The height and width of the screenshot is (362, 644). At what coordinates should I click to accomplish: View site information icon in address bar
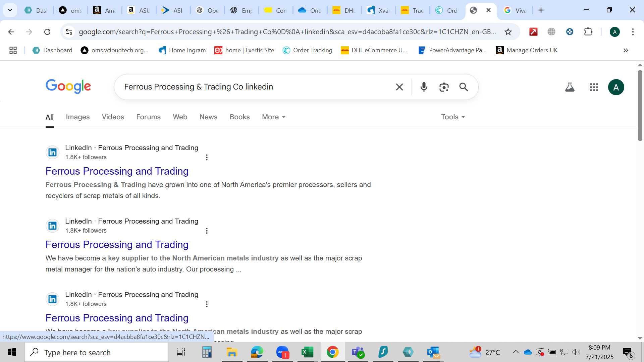tap(69, 32)
